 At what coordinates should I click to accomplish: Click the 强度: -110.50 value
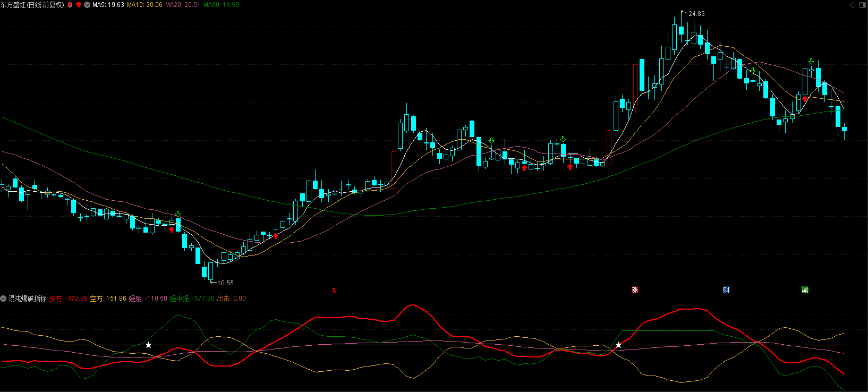click(148, 299)
